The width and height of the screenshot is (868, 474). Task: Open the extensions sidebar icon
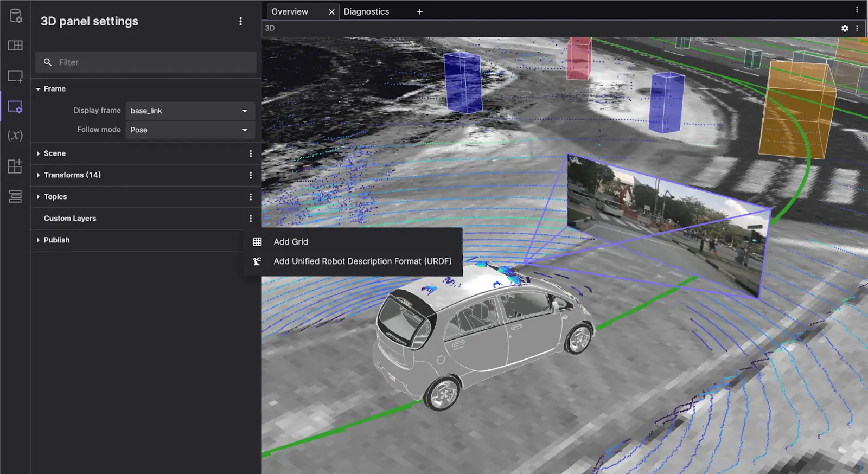point(15,166)
